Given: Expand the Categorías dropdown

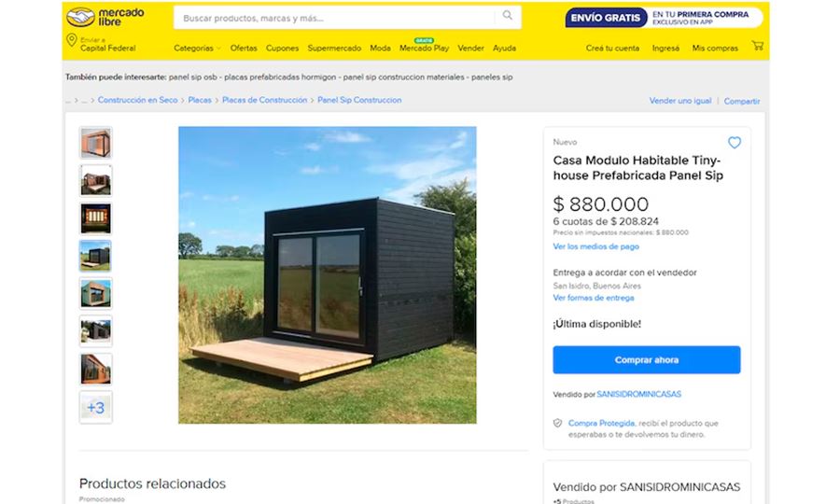Looking at the screenshot, I should point(197,49).
